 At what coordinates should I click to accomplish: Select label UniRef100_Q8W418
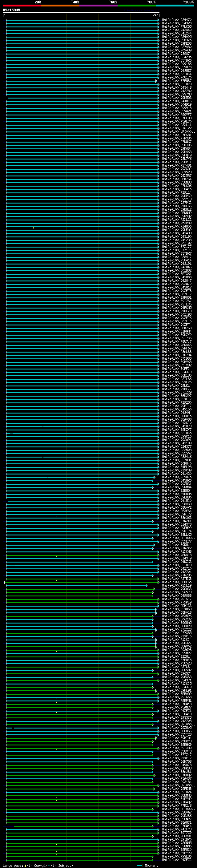(x=177, y=555)
